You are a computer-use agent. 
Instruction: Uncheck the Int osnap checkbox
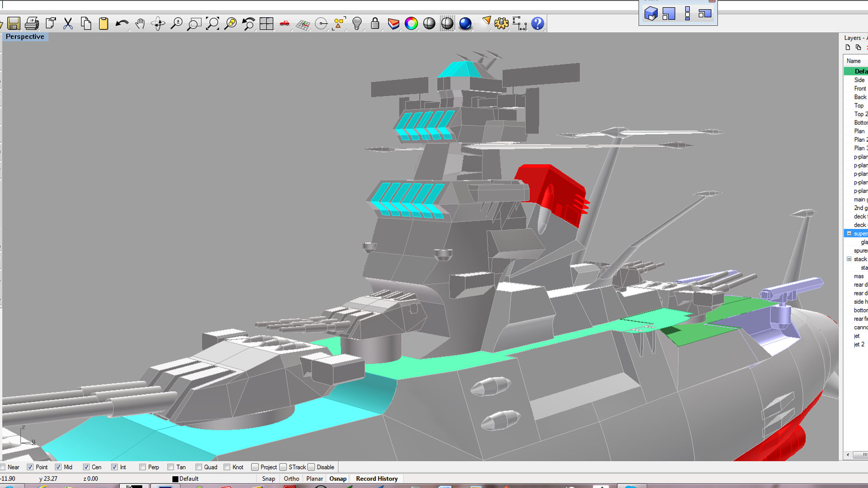(x=114, y=467)
